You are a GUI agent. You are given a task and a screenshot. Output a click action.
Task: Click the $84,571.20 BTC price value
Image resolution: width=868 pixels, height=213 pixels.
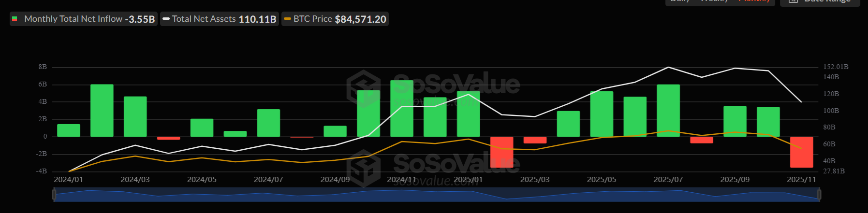click(361, 19)
